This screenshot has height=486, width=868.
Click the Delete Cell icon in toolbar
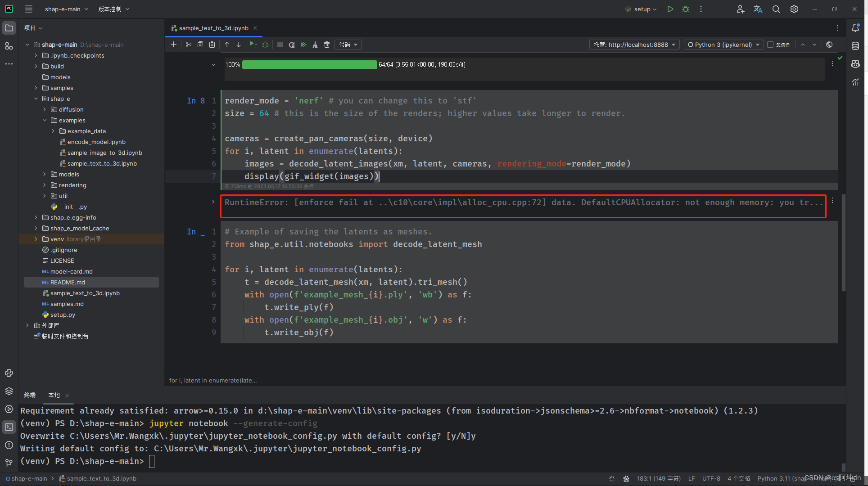coord(327,45)
